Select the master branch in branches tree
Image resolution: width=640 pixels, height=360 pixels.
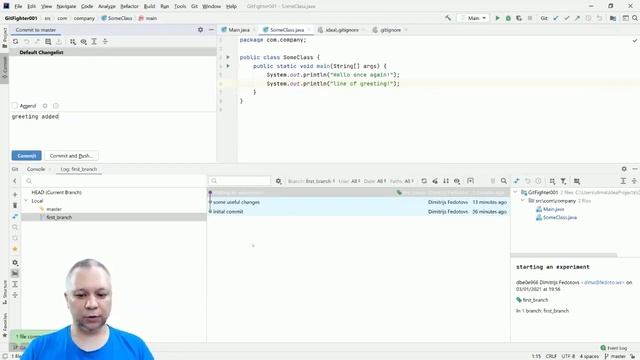tap(54, 209)
